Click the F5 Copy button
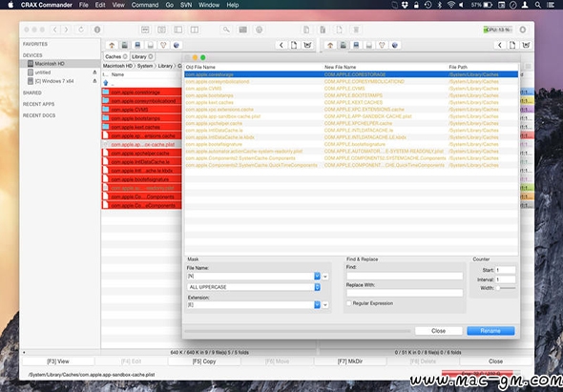563x392 pixels. pyautogui.click(x=204, y=361)
